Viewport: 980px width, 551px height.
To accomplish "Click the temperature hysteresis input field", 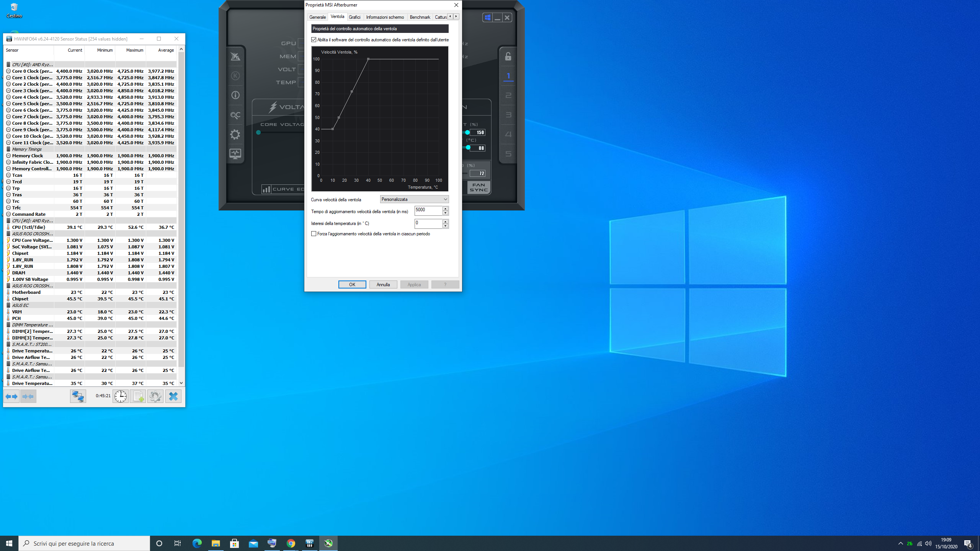I will [x=428, y=223].
